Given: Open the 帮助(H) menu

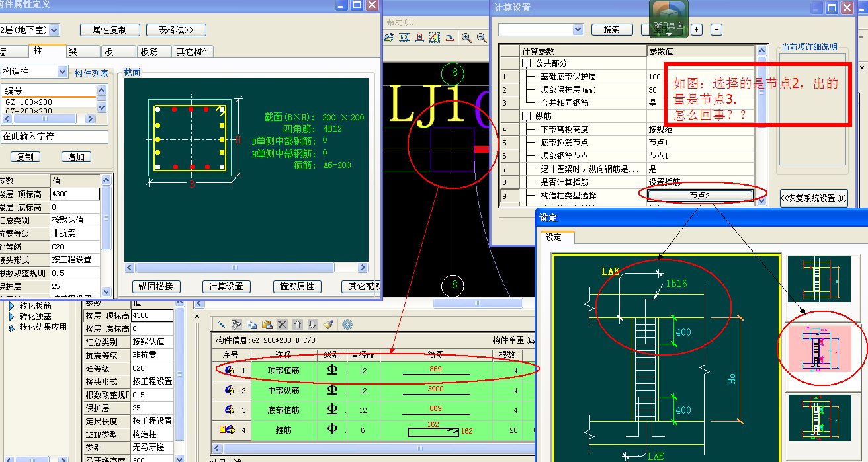Looking at the screenshot, I should pyautogui.click(x=400, y=22).
